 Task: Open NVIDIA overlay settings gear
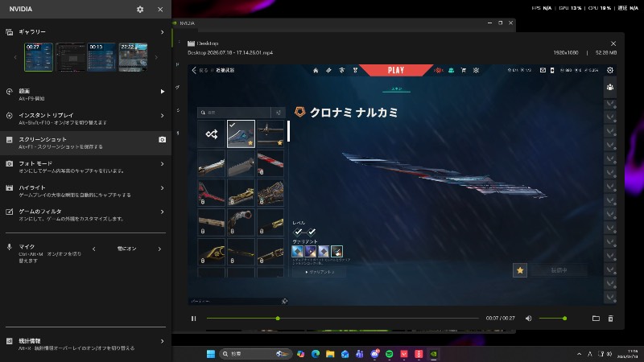[140, 9]
